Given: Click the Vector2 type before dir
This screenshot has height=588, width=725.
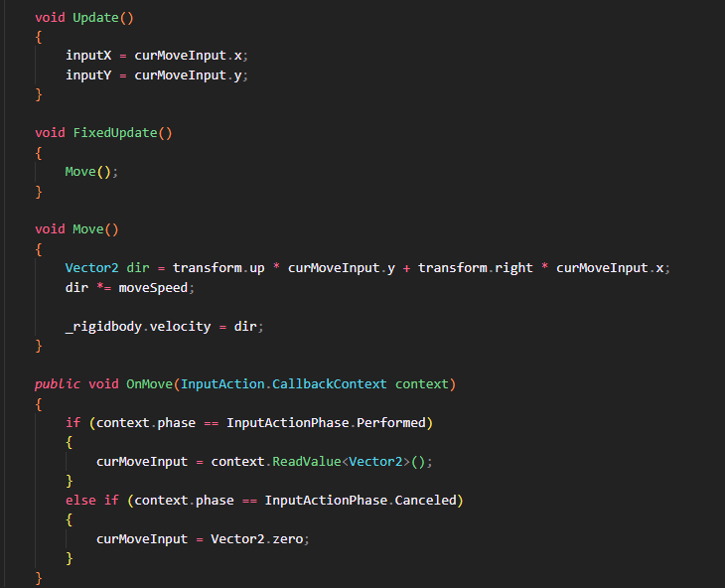Looking at the screenshot, I should (92, 268).
